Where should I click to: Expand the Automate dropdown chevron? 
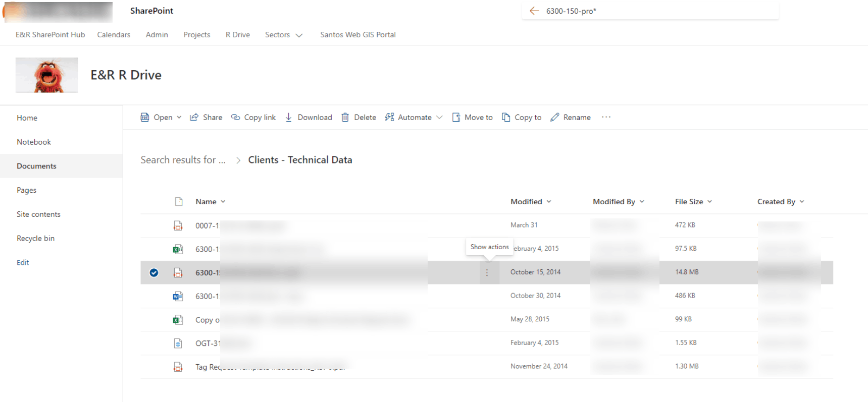point(439,118)
